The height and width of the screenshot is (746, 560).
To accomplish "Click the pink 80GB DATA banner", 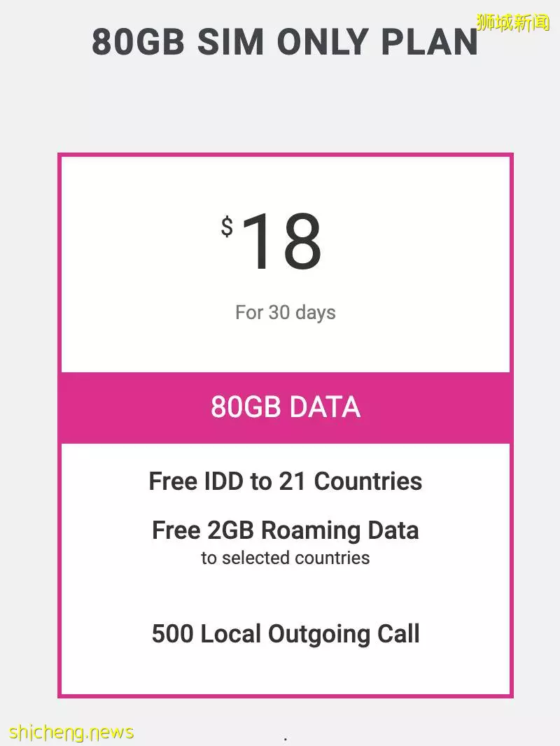I will 286,408.
